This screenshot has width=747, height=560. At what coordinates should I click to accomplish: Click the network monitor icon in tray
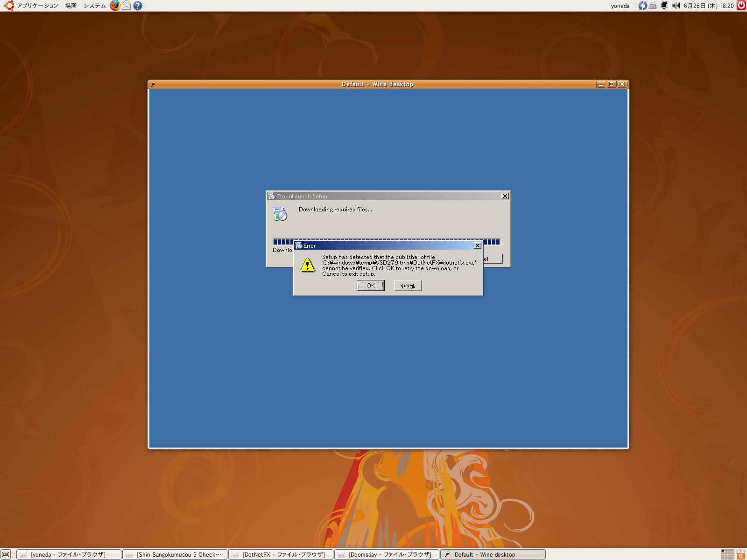click(x=664, y=6)
